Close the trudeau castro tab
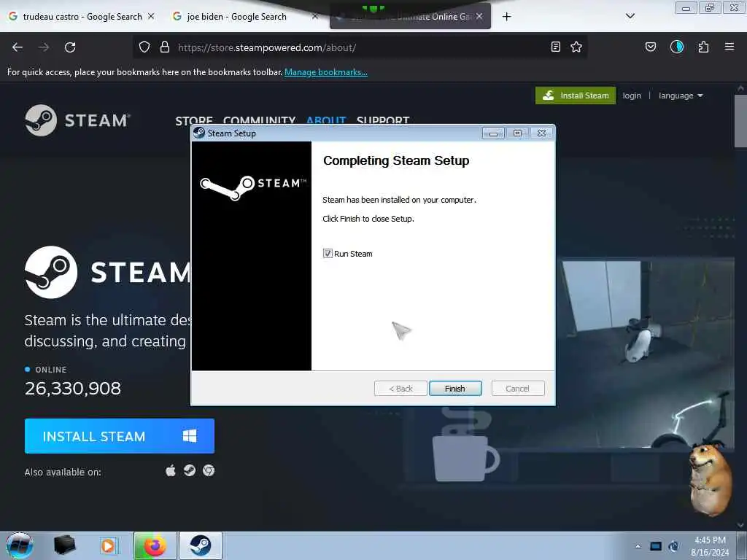The height and width of the screenshot is (560, 747). tap(151, 16)
